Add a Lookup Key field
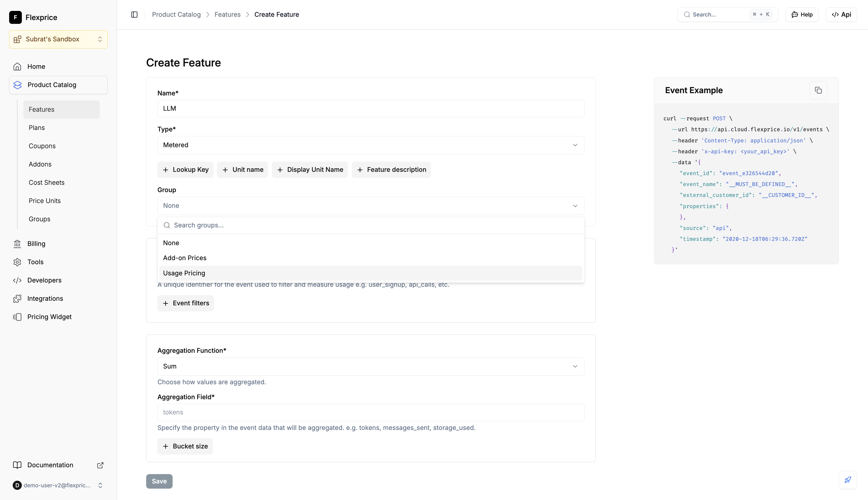The image size is (868, 500). pos(185,169)
